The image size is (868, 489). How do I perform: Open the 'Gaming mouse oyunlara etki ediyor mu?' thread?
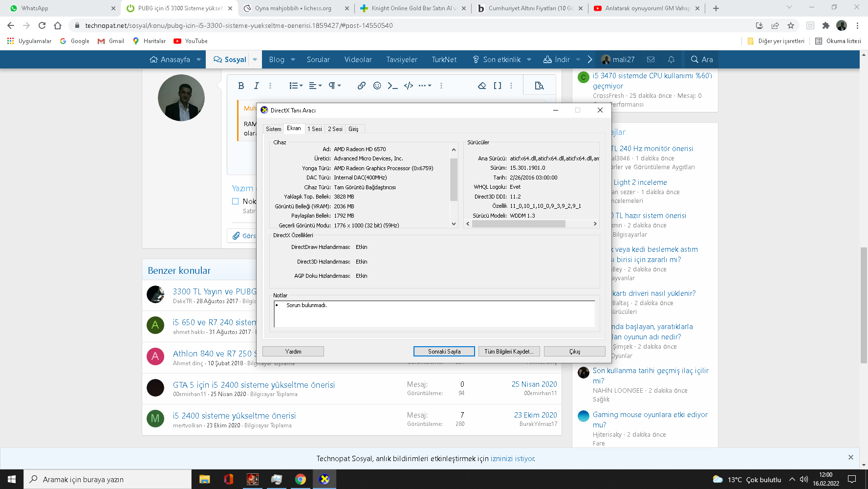click(x=650, y=420)
